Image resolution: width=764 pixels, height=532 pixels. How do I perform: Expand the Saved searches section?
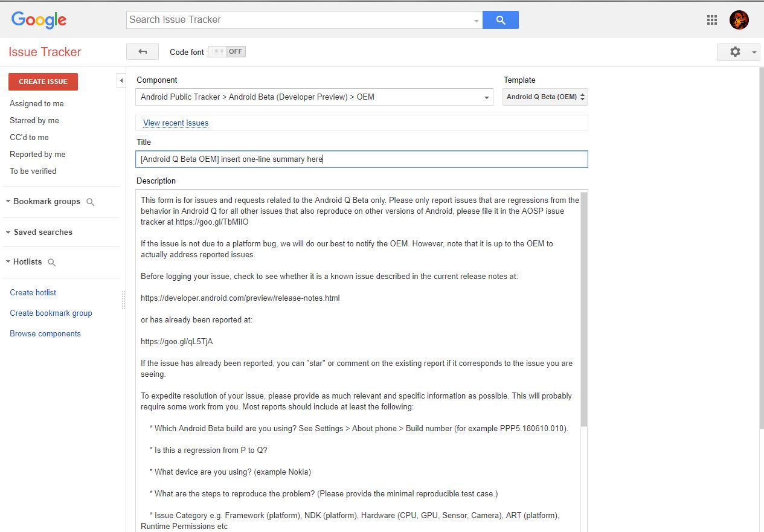(x=39, y=232)
